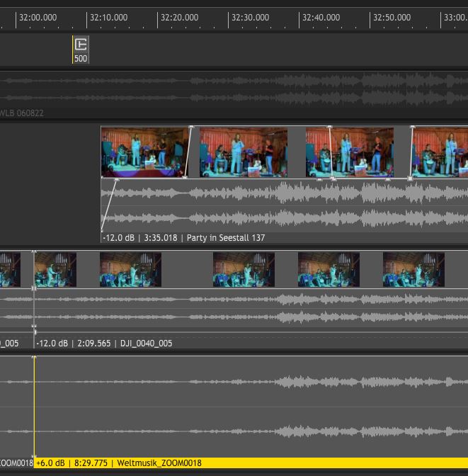Click the start edge handle of DJI_0040_005 clip

pyautogui.click(x=34, y=288)
